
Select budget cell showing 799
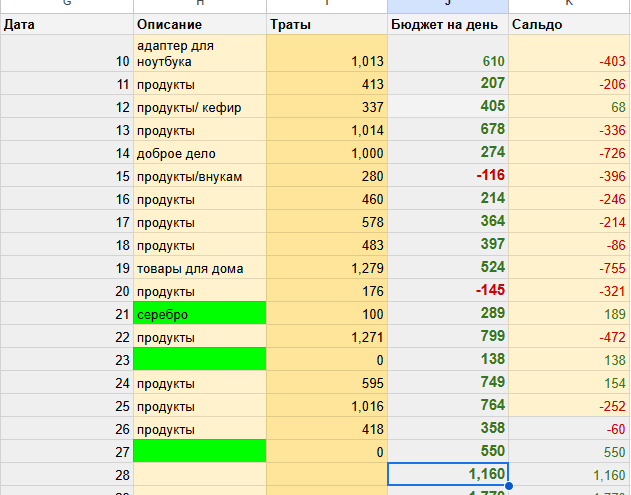(448, 336)
